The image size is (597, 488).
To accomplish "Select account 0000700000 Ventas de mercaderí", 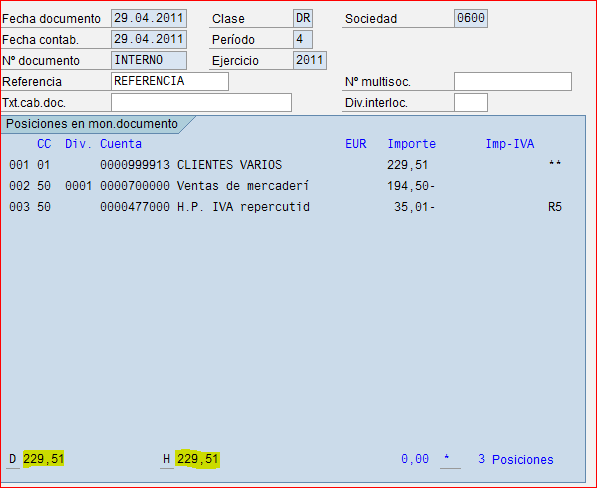I will 204,186.
